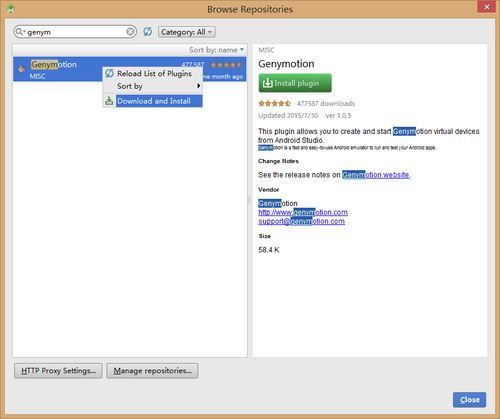Click the Android Studio icon in the title bar
This screenshot has height=419, width=500.
[x=11, y=9]
